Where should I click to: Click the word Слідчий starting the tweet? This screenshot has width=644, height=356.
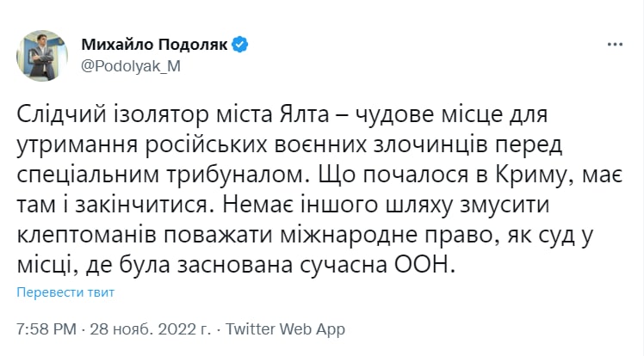60,115
